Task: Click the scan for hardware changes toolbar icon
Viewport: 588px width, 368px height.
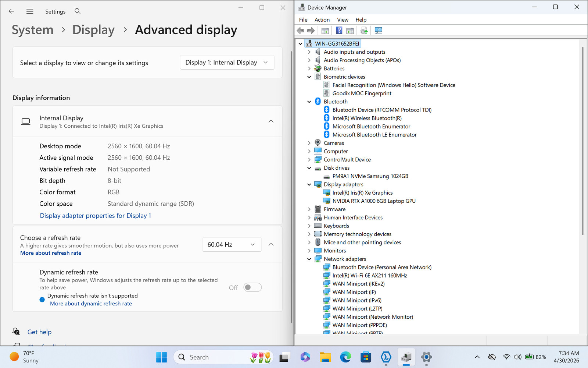Action: [378, 31]
